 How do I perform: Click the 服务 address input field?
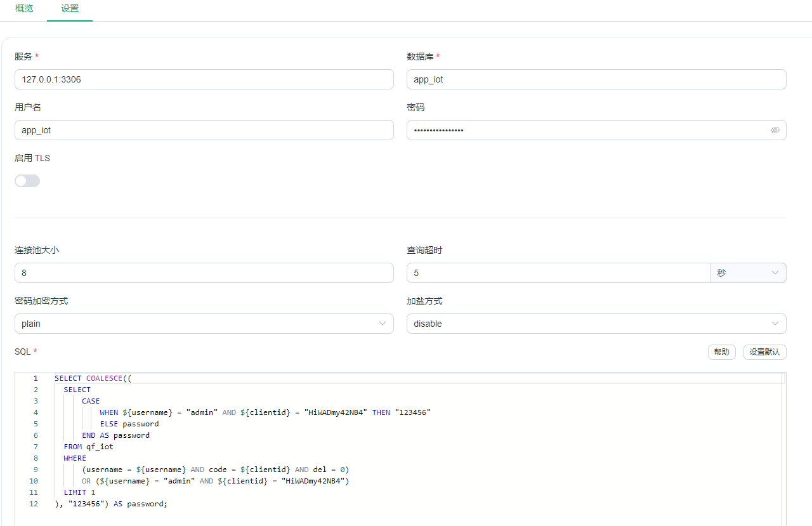[x=204, y=79]
